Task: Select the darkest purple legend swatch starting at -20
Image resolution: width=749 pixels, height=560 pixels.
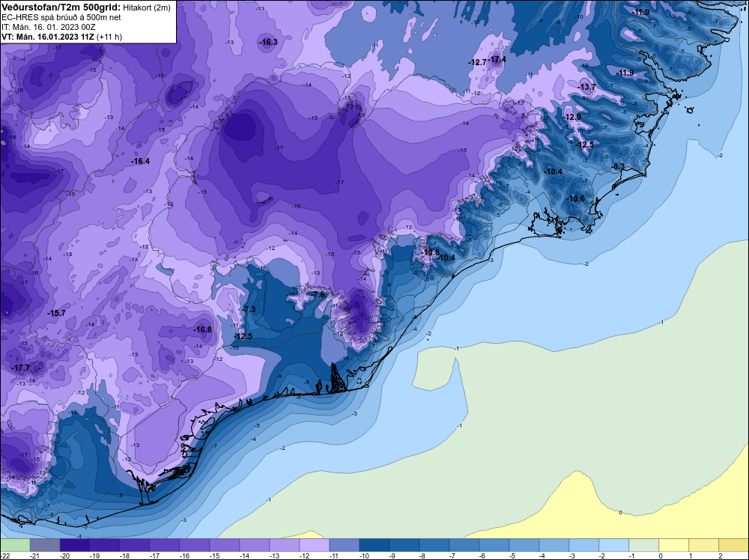Action: (75, 545)
